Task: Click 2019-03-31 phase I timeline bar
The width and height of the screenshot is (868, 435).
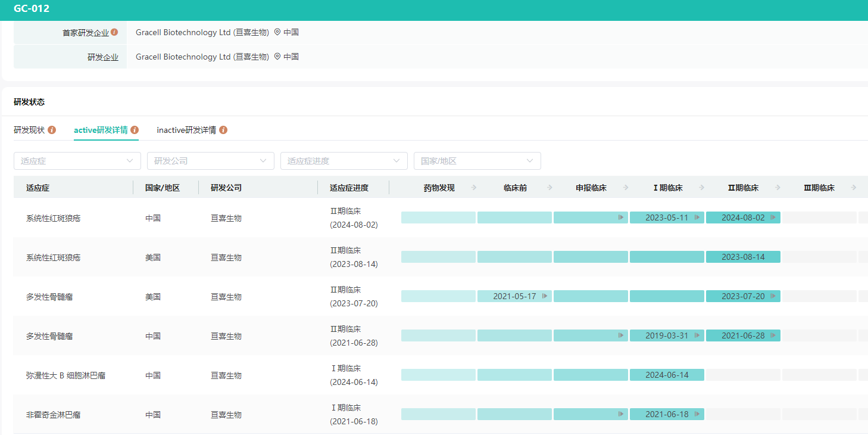Action: pos(667,335)
